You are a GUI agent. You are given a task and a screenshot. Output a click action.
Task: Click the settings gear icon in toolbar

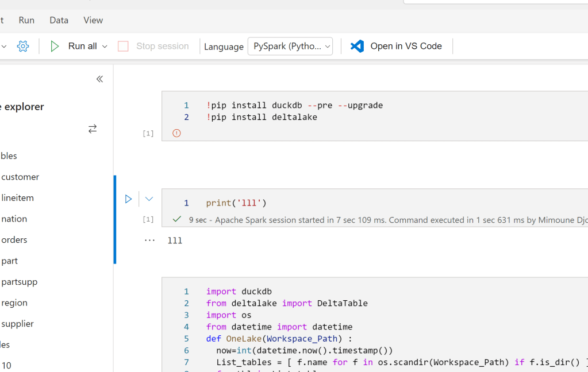[x=23, y=46]
